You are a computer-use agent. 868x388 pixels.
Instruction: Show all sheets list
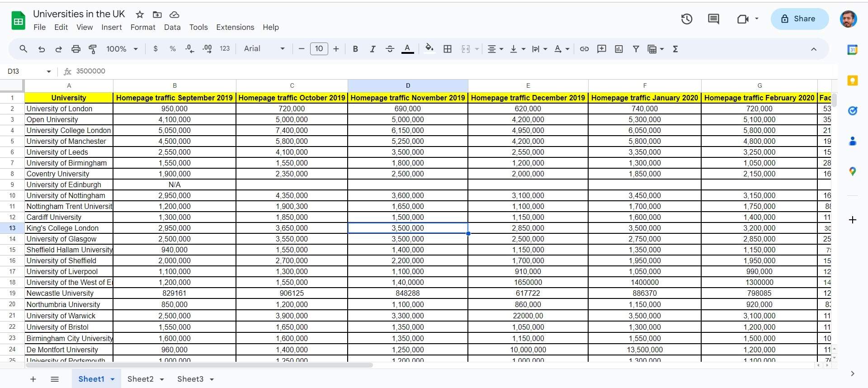pos(55,379)
